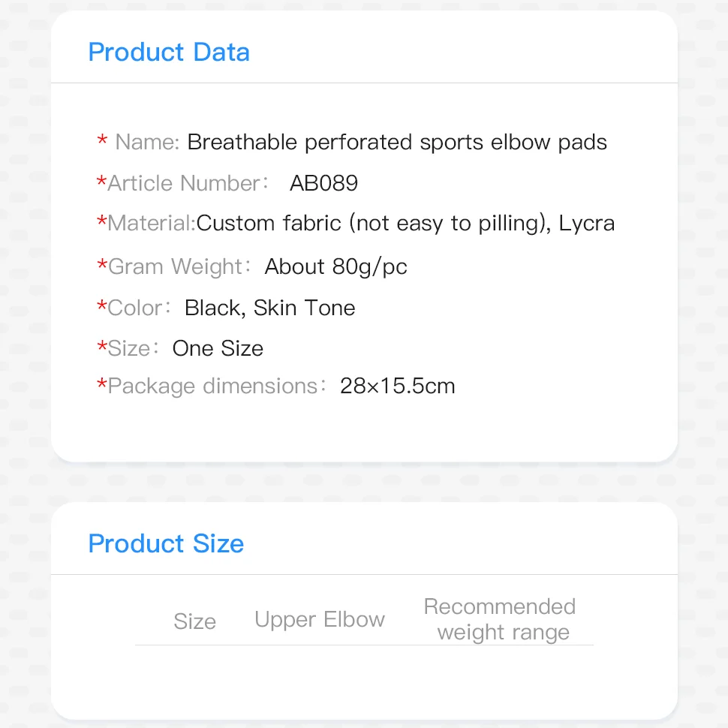Image resolution: width=728 pixels, height=728 pixels.
Task: Select the 'About 80g/pc' value
Action: 335,266
